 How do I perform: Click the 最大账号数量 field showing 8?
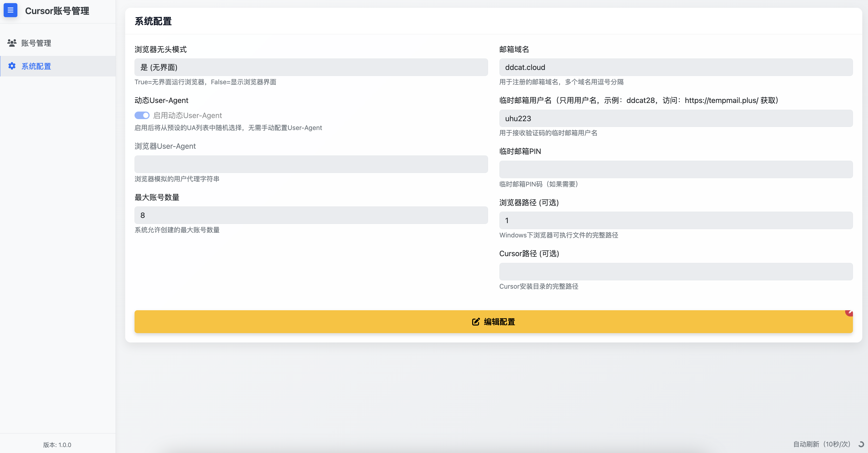311,215
